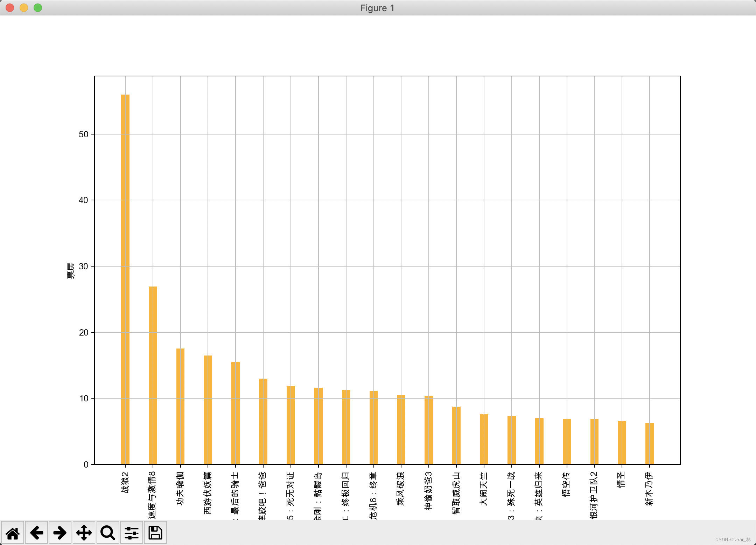Go forward to the next view

60,533
